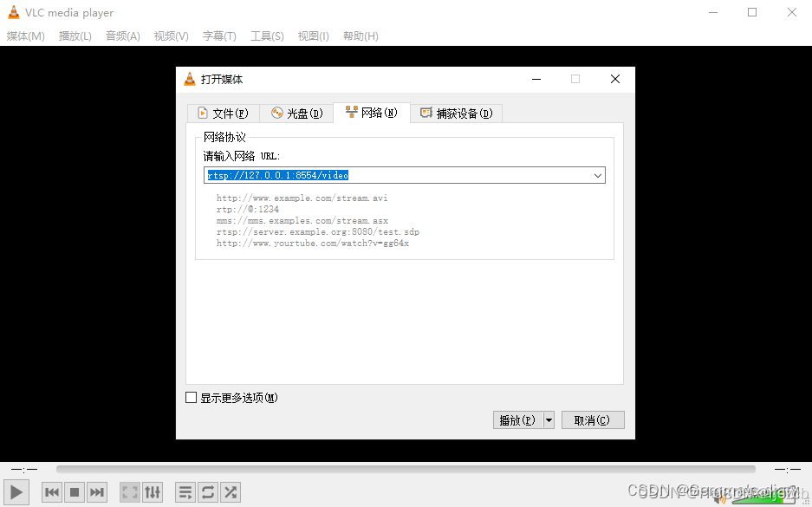The image size is (812, 507).
Task: Click the 取消(C) button
Action: tap(593, 420)
